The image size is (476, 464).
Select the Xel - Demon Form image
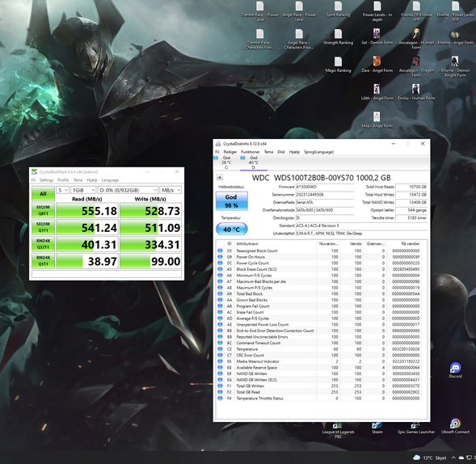point(377,37)
